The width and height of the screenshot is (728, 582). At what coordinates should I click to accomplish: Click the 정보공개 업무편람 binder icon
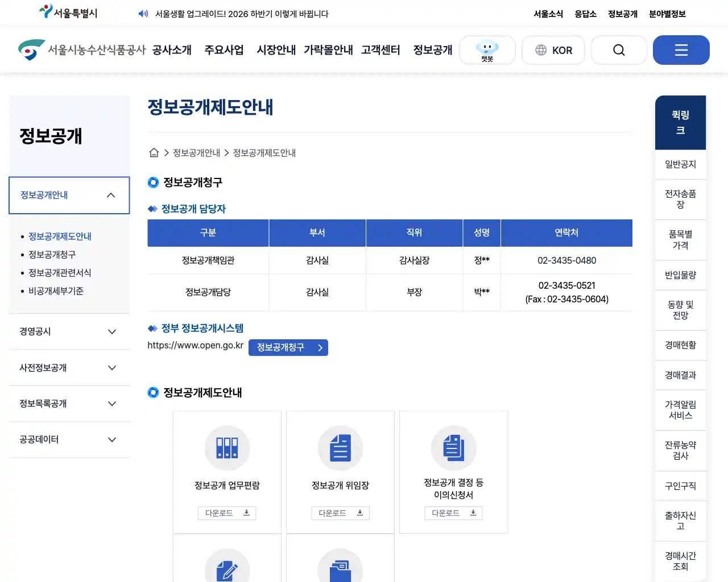(227, 448)
